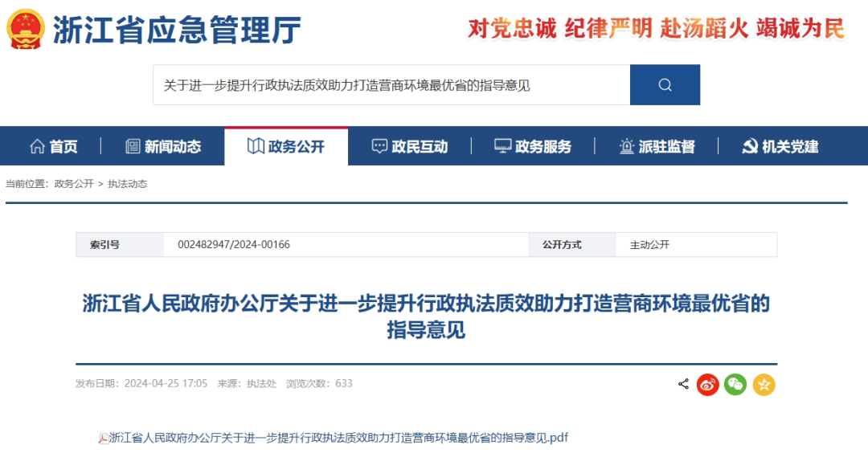Click the national emblem logo
Image resolution: width=868 pixels, height=457 pixels.
click(x=26, y=29)
